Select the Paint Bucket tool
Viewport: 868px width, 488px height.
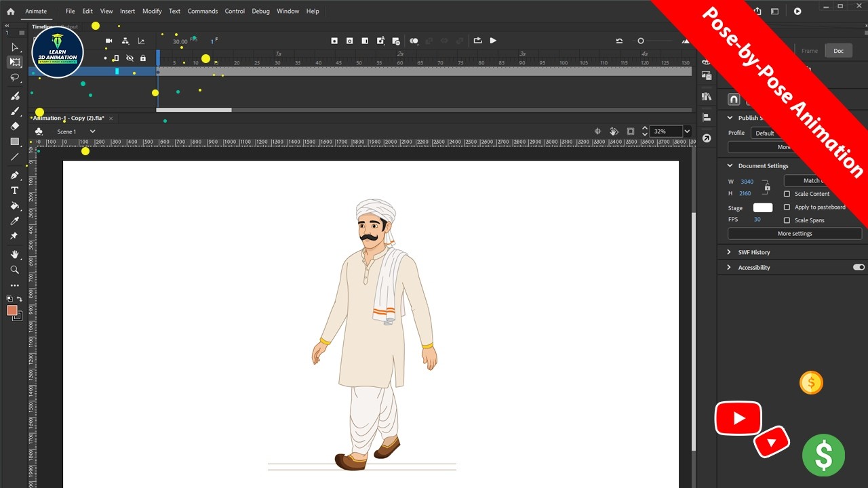tap(15, 206)
